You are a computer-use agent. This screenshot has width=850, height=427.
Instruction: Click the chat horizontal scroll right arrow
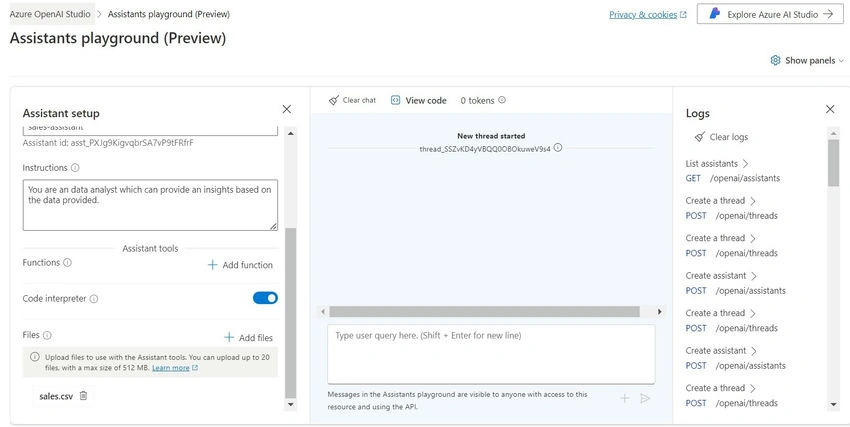(660, 312)
